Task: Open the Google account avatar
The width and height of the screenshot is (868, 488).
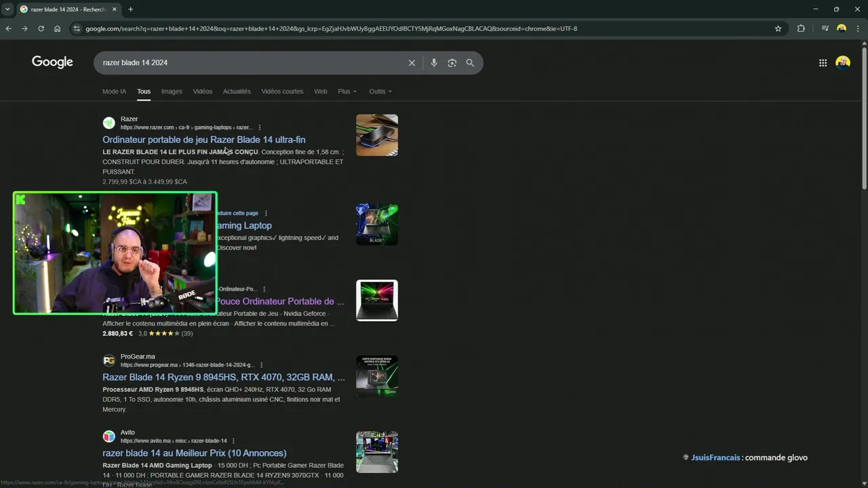Action: point(843,62)
